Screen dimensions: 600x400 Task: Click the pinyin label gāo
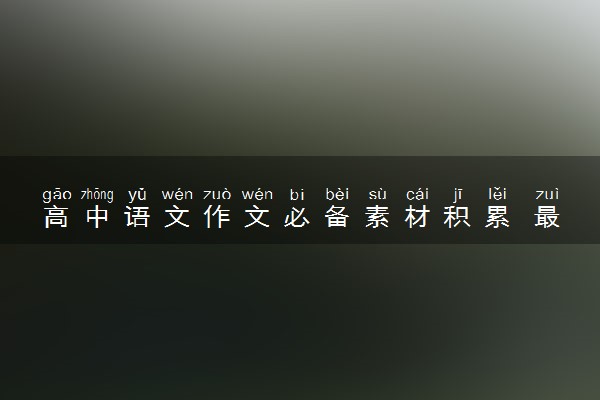pos(57,194)
